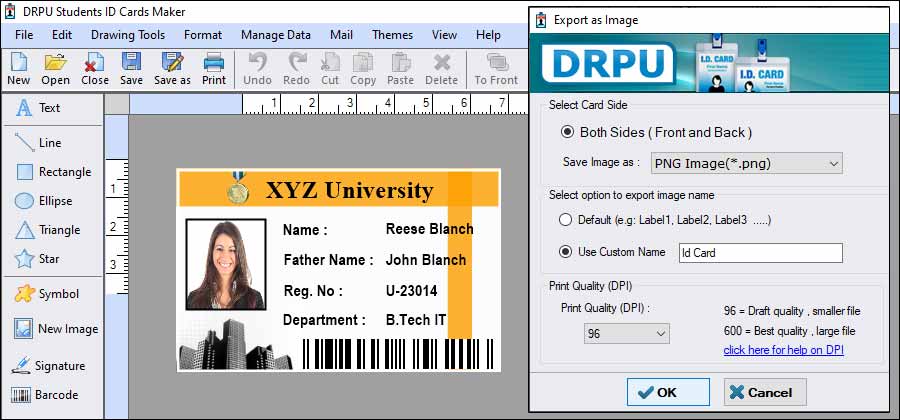900x420 pixels.
Task: Select the Reg. No : label
Action: click(313, 291)
